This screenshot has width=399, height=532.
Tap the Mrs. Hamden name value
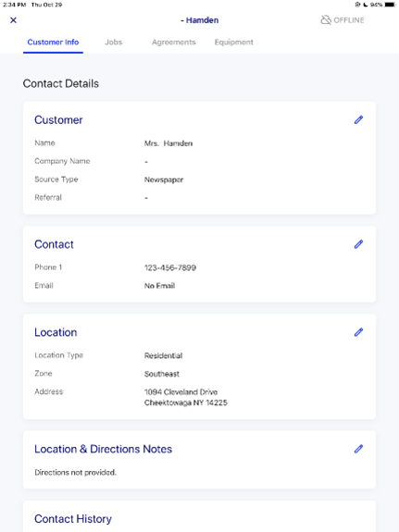tap(168, 143)
